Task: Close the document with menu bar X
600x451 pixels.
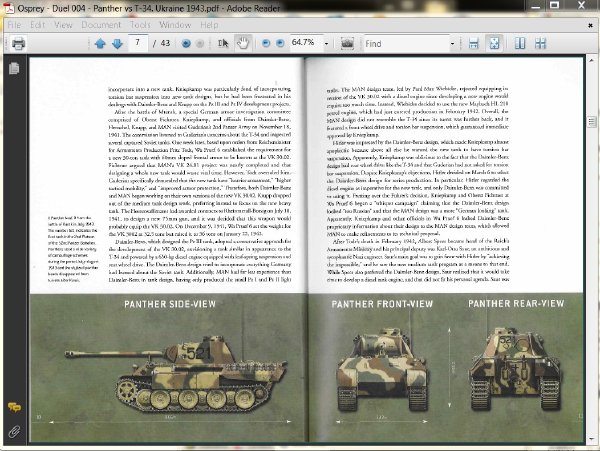Action: (x=590, y=25)
